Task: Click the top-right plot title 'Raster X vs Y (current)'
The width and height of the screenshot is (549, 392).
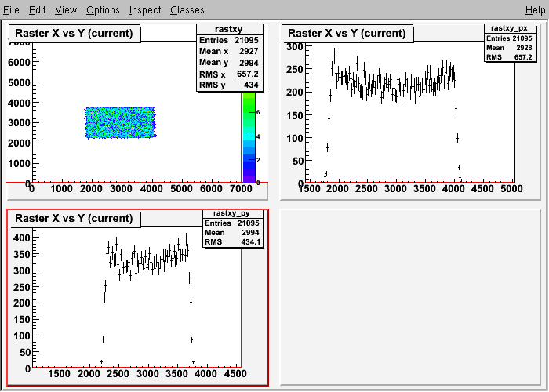Action: (x=347, y=33)
